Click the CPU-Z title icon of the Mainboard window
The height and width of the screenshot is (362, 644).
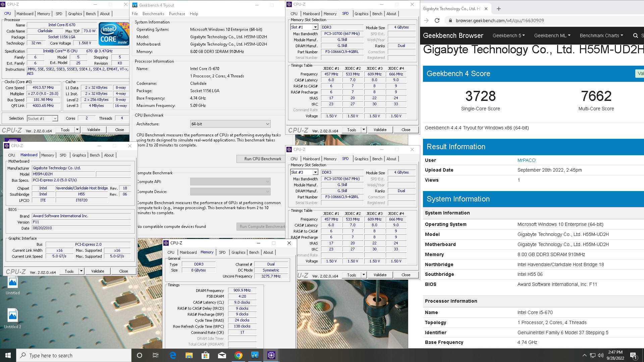7,146
